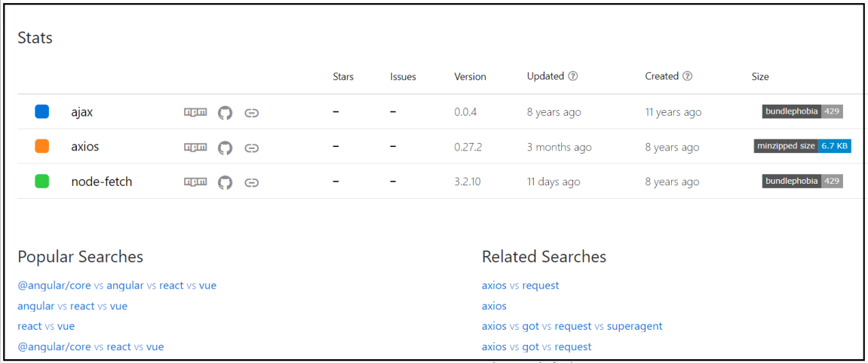Open the npm icon for axios
Image resolution: width=868 pixels, height=363 pixels.
point(195,147)
